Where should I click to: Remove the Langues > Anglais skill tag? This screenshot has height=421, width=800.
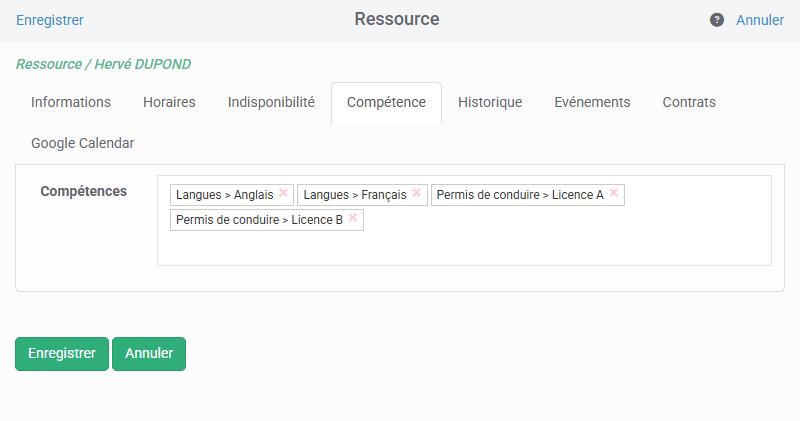(x=283, y=193)
